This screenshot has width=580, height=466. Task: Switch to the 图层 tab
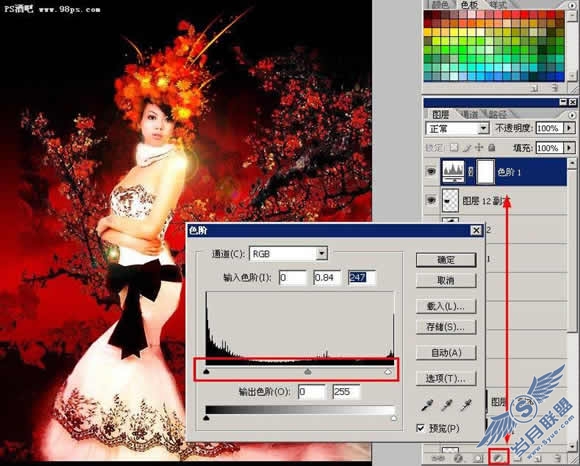point(441,114)
